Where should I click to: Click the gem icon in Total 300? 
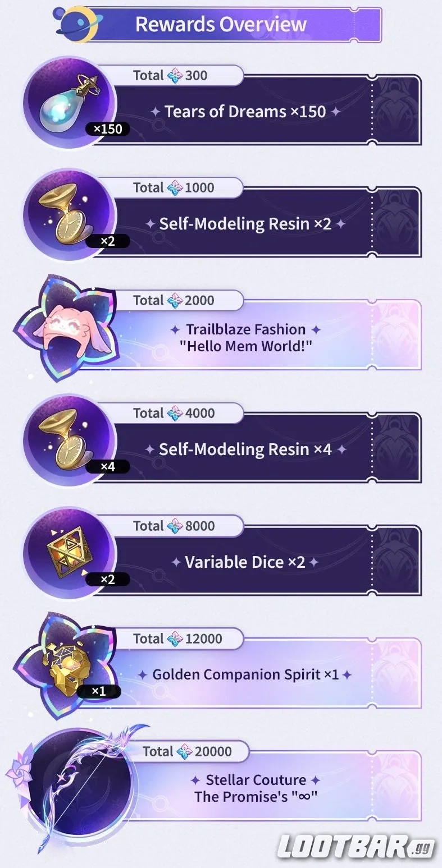point(175,75)
